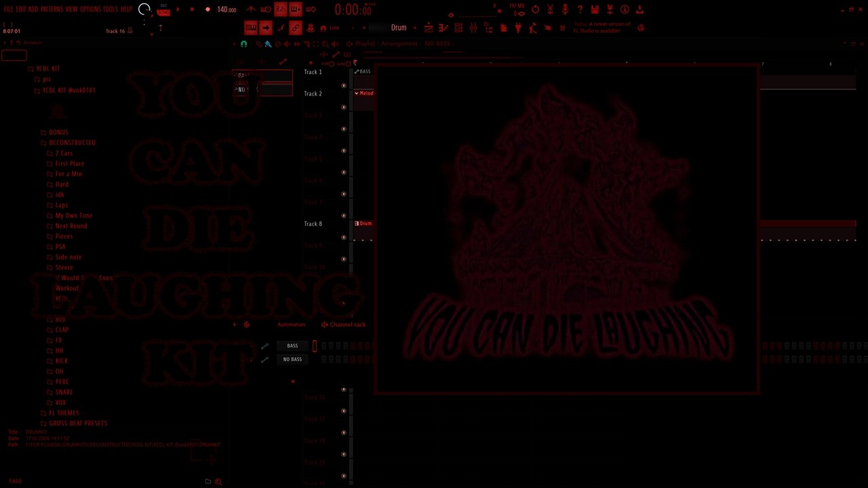Open the playlist view
The image size is (868, 488).
point(429,28)
